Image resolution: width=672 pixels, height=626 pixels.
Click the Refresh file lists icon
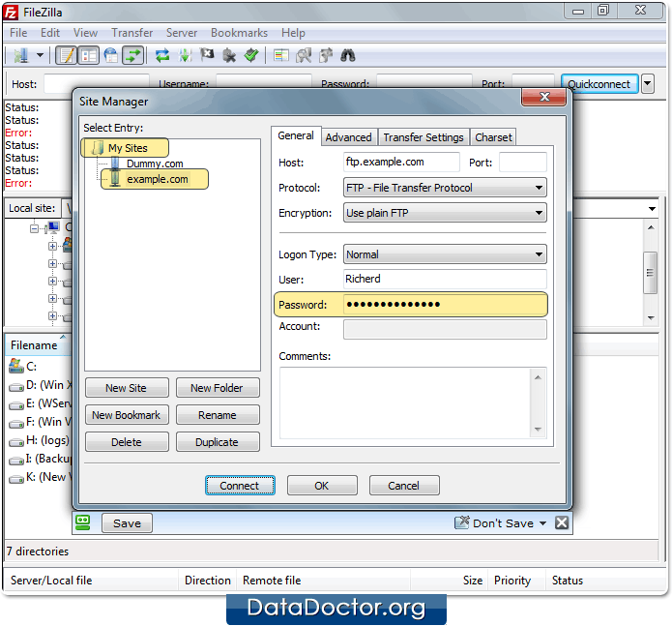click(x=162, y=55)
